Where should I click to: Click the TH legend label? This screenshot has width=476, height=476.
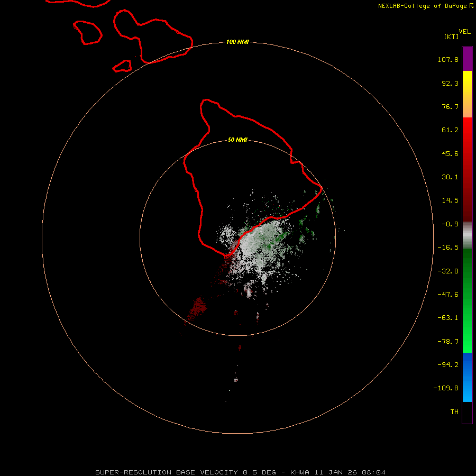(454, 412)
